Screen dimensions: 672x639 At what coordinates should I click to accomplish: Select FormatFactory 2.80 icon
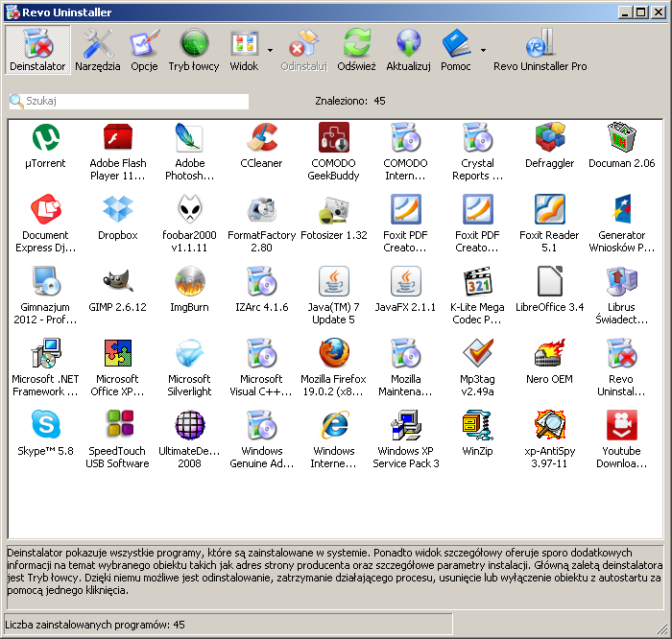point(262,210)
